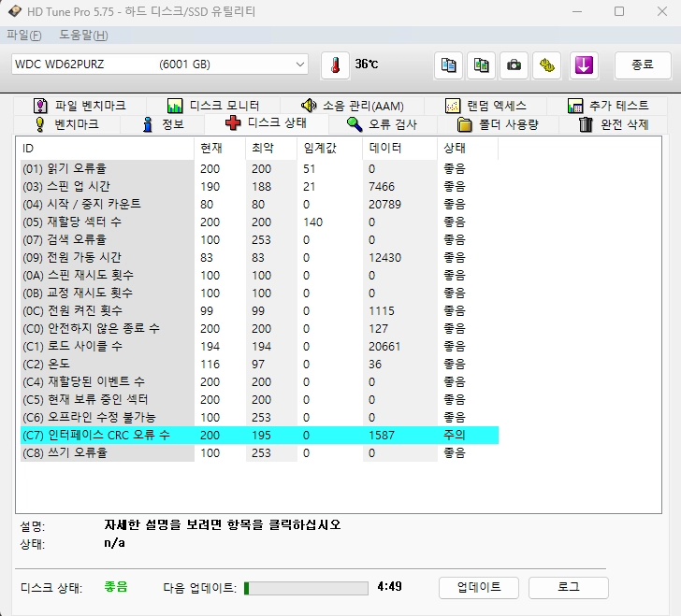Viewport: 681px width, 616px height.
Task: Select the (09) 전원 가동 시간 row
Action: (x=259, y=257)
